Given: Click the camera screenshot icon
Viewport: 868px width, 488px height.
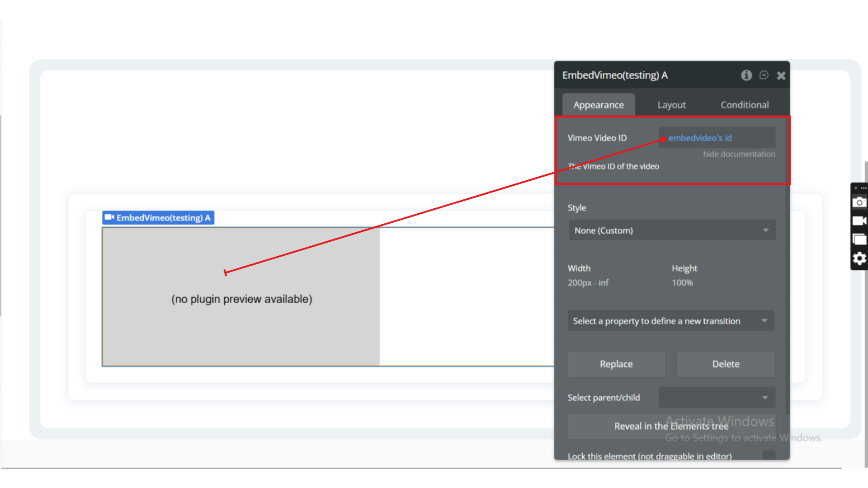Looking at the screenshot, I should coord(859,202).
